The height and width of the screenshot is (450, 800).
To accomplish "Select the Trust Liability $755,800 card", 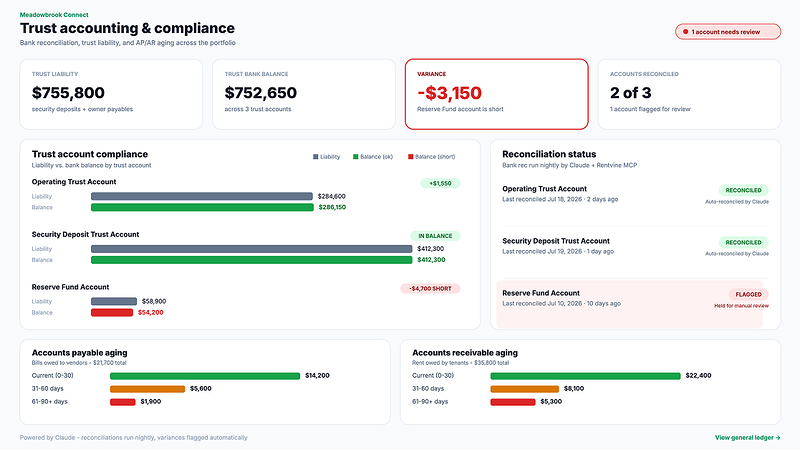I will [111, 94].
